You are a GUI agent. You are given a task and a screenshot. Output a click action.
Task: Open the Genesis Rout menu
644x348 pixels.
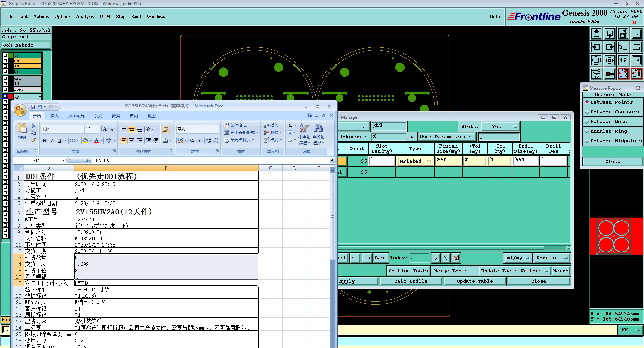[136, 16]
